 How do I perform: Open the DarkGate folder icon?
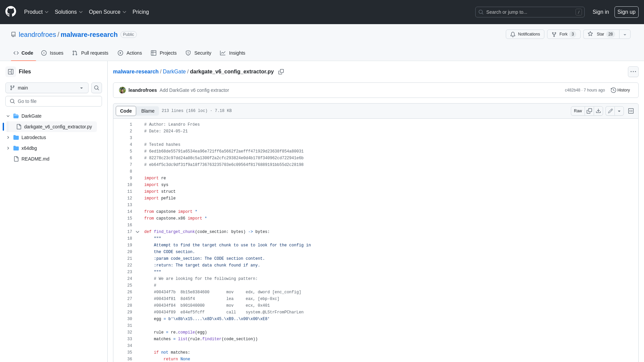tap(16, 116)
